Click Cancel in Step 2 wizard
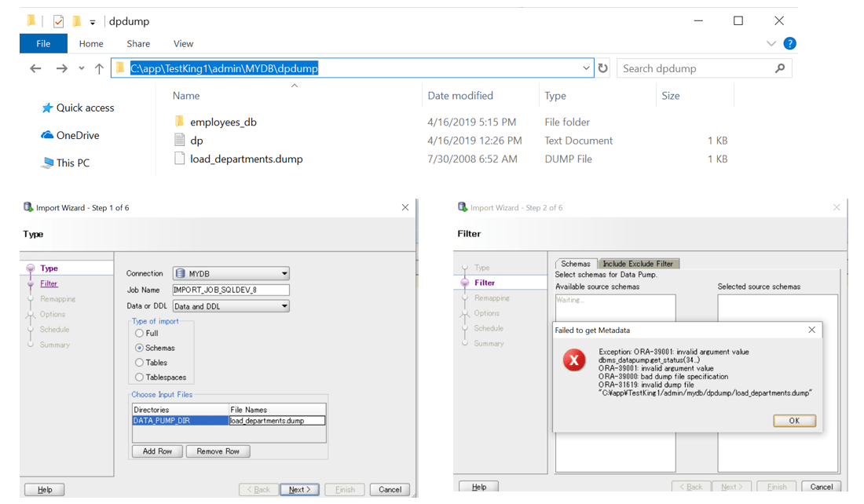Viewport: 864px width, 504px height. coord(822,487)
